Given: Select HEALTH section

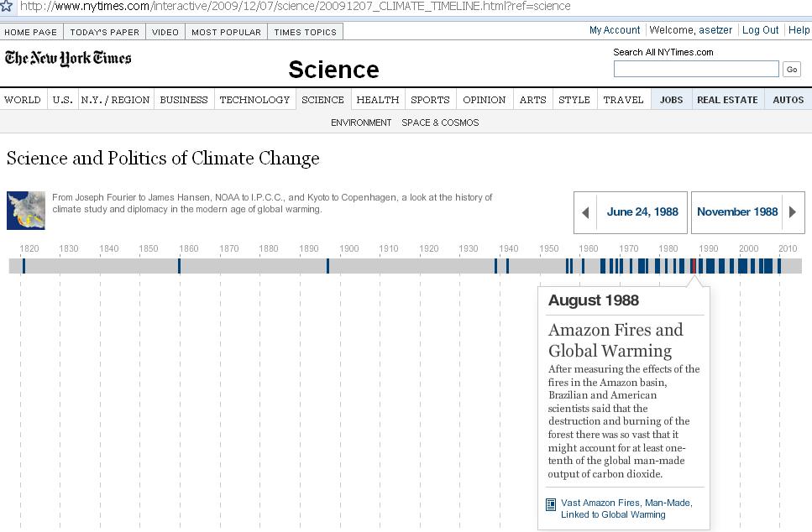Looking at the screenshot, I should (378, 99).
